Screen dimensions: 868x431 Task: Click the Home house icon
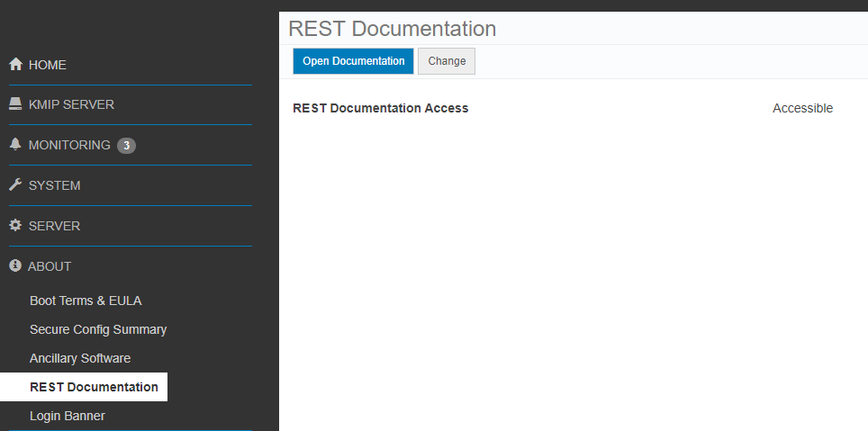pyautogui.click(x=15, y=65)
